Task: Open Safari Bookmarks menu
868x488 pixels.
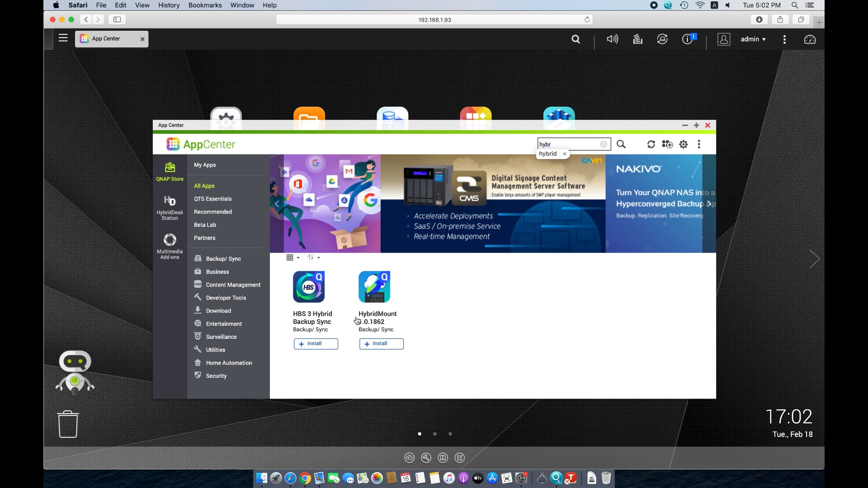Action: pos(205,5)
